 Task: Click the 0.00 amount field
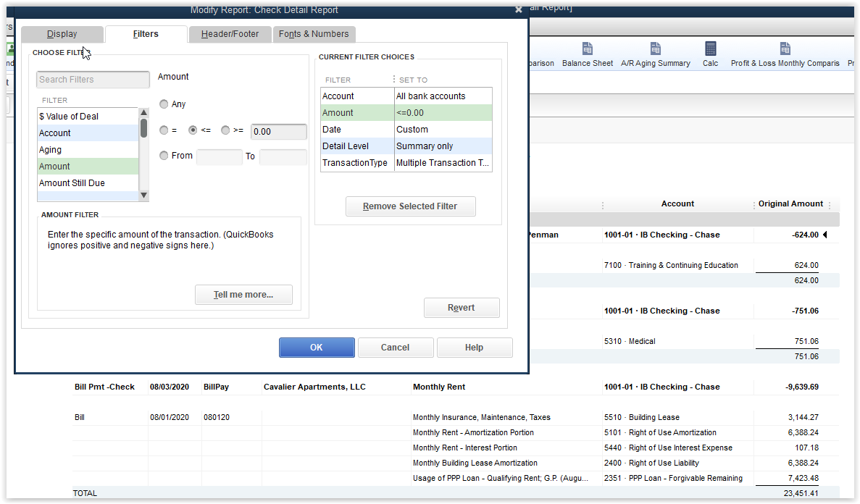click(278, 131)
